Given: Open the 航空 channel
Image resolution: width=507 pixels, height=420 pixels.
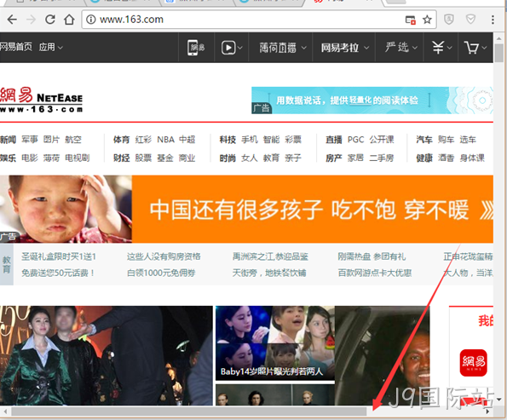Looking at the screenshot, I should coord(73,140).
